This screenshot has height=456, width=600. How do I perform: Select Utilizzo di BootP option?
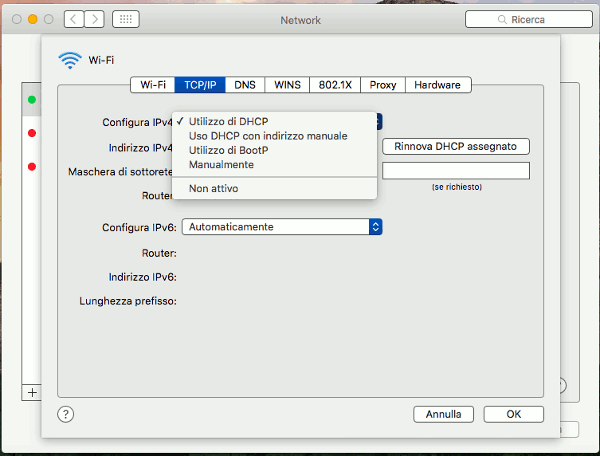click(229, 150)
